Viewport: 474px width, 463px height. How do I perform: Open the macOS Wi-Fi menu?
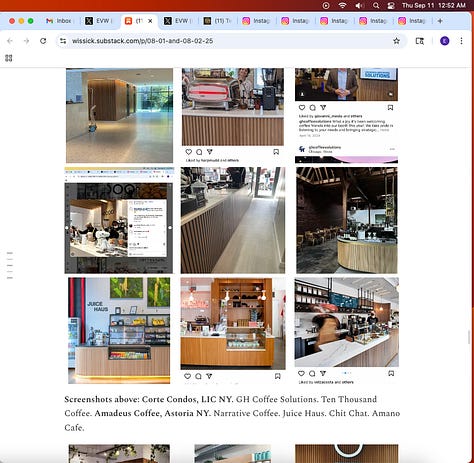[x=342, y=5]
